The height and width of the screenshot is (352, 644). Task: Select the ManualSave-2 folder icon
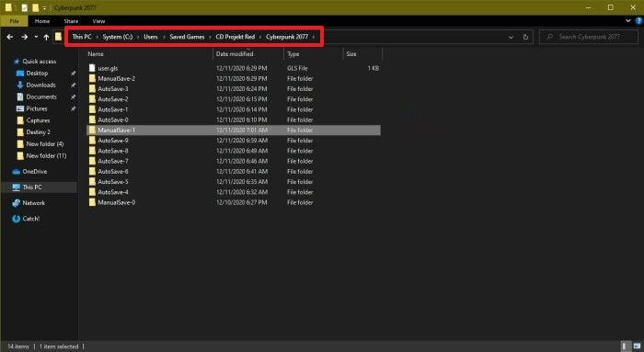(92, 78)
